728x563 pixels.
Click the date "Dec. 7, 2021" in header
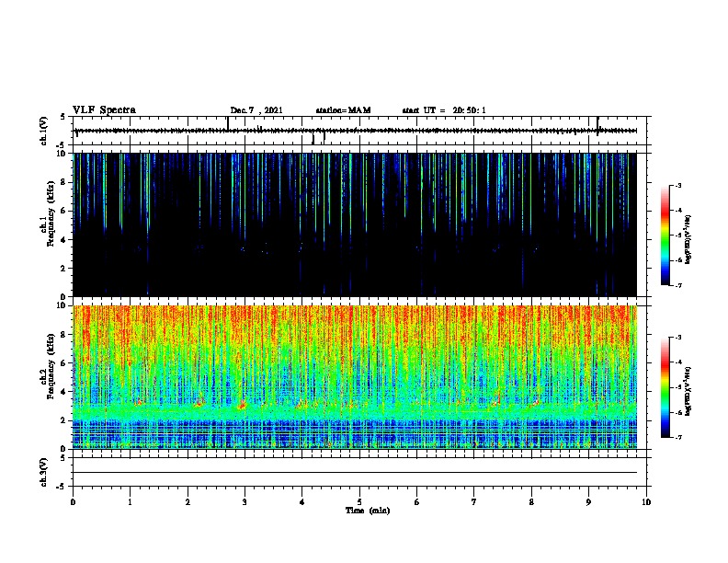coord(256,110)
